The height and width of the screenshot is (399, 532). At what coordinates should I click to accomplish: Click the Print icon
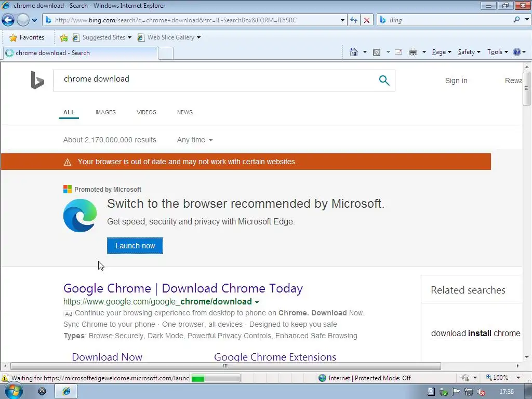[x=413, y=52]
